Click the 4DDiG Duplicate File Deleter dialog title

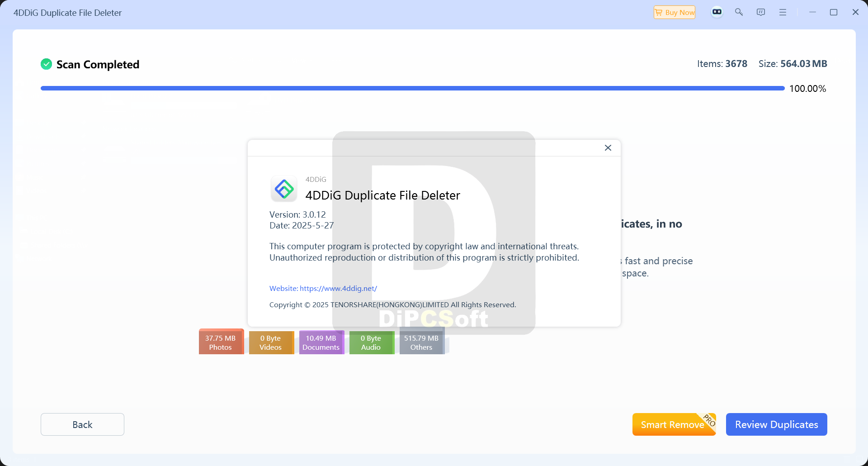tap(382, 195)
